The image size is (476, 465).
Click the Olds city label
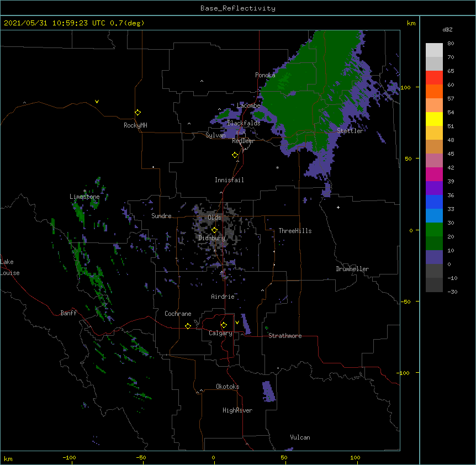(x=214, y=218)
